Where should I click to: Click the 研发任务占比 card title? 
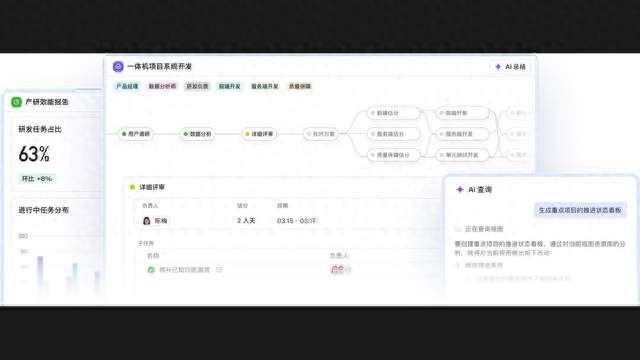[40, 129]
